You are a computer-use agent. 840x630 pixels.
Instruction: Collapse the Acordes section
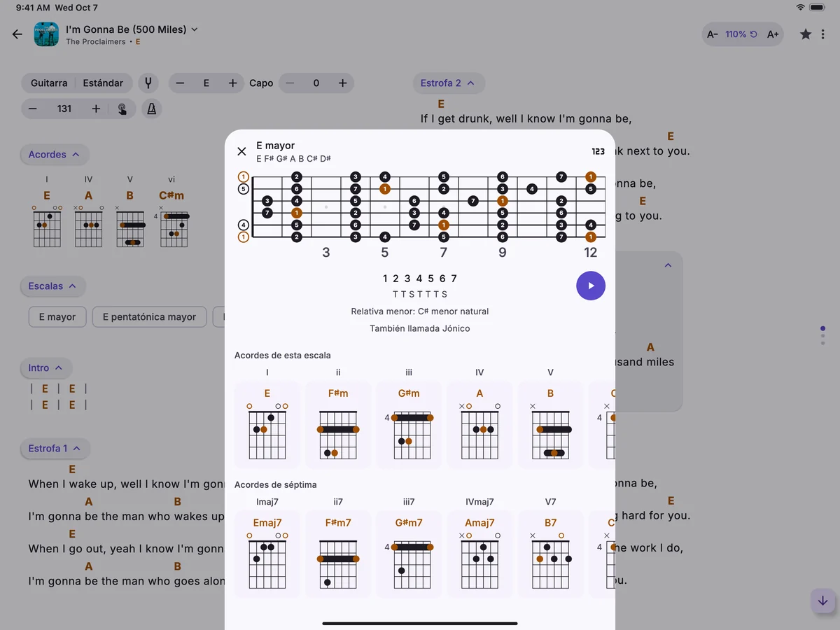click(54, 155)
